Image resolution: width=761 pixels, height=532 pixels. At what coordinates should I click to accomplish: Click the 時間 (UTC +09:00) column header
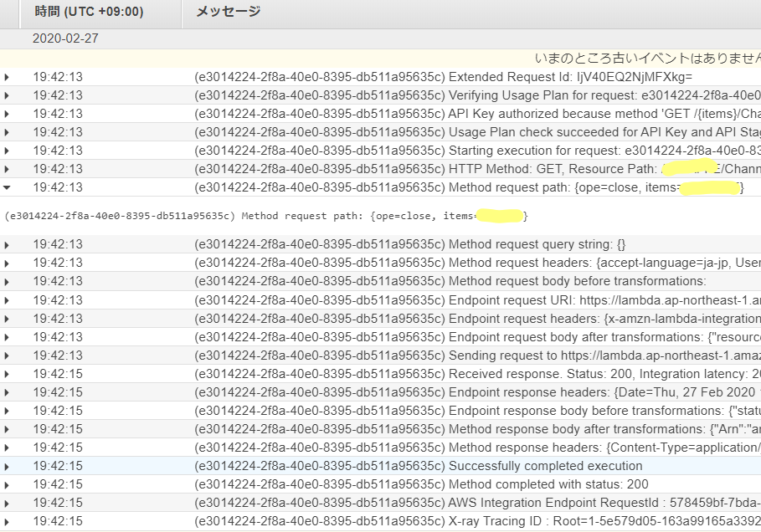[x=90, y=12]
